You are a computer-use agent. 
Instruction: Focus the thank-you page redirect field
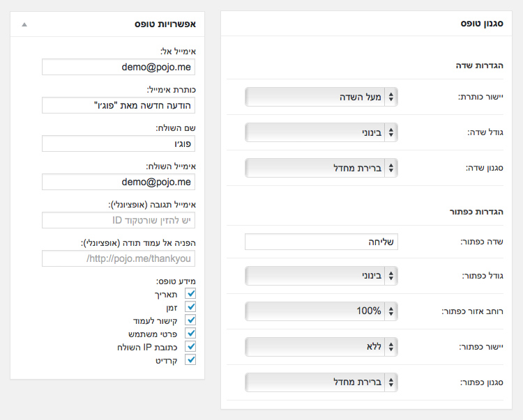point(119,258)
